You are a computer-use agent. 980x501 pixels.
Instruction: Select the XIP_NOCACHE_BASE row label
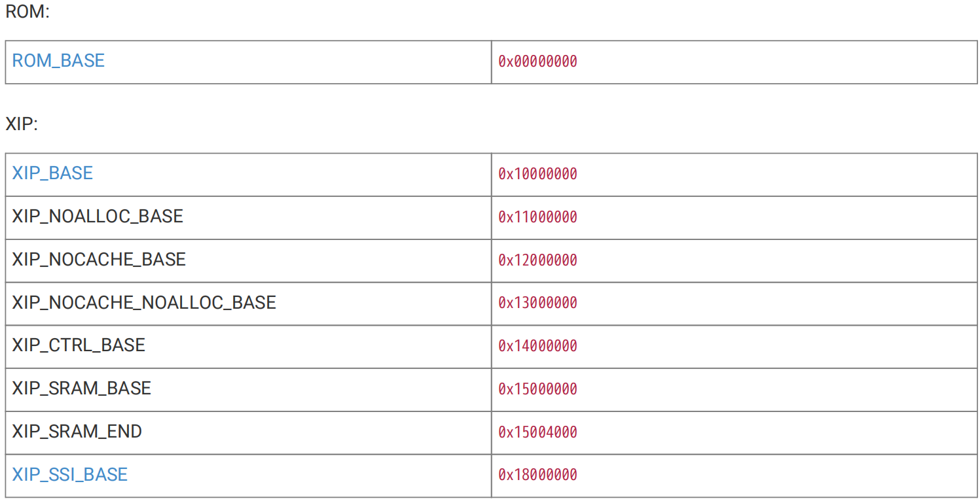tap(99, 260)
